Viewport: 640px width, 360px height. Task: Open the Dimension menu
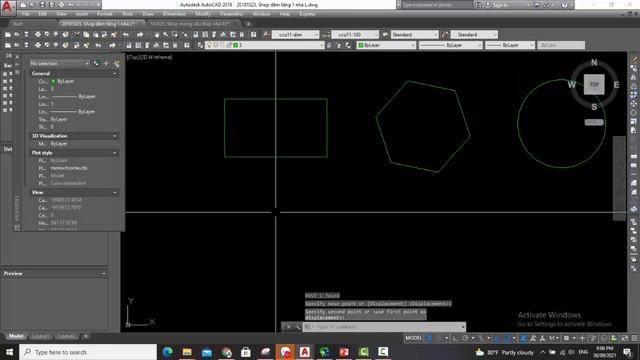[x=174, y=14]
